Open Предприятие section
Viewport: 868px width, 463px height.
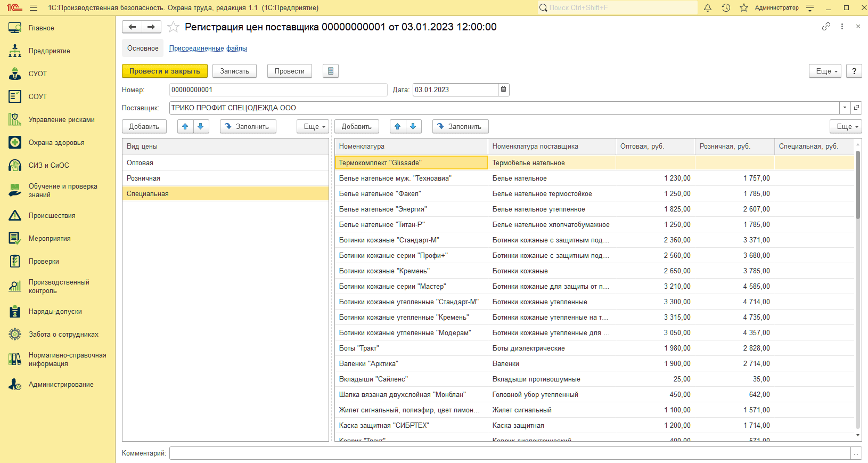pyautogui.click(x=58, y=51)
